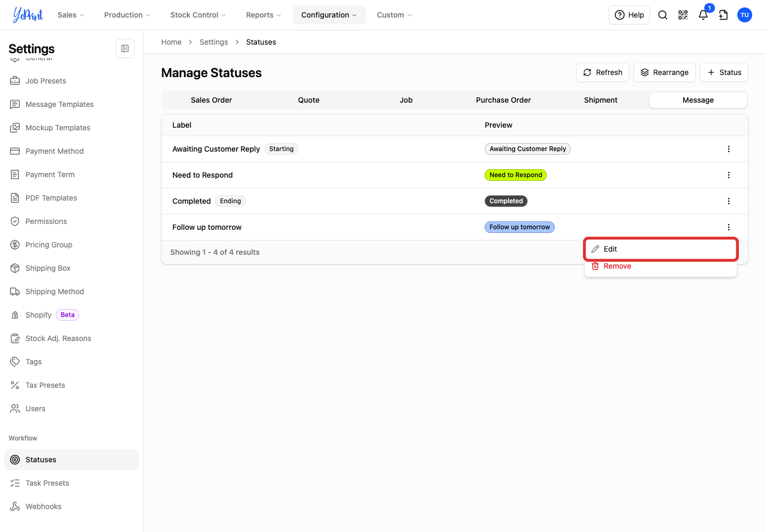Switch to the Quote tab
The image size is (766, 532).
coord(309,100)
